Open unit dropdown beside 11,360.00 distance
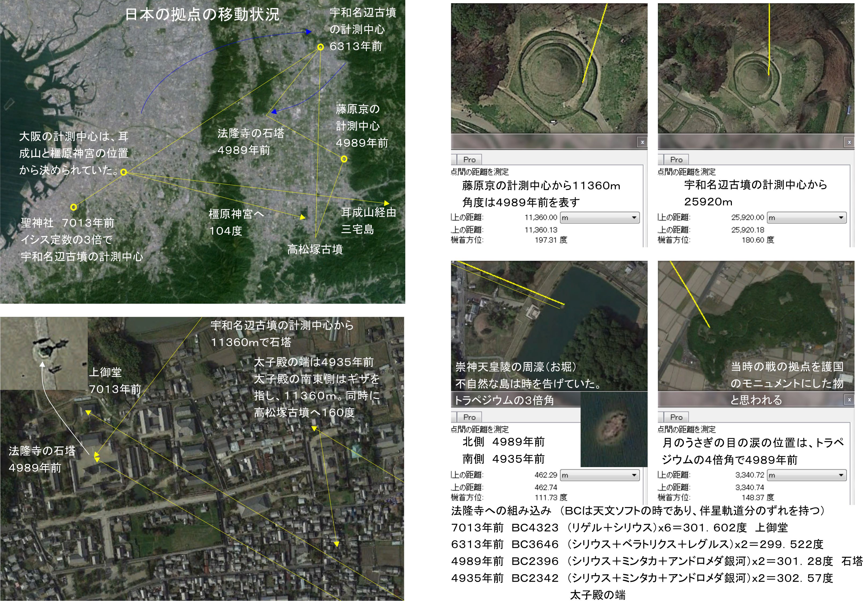The image size is (868, 601). (634, 218)
